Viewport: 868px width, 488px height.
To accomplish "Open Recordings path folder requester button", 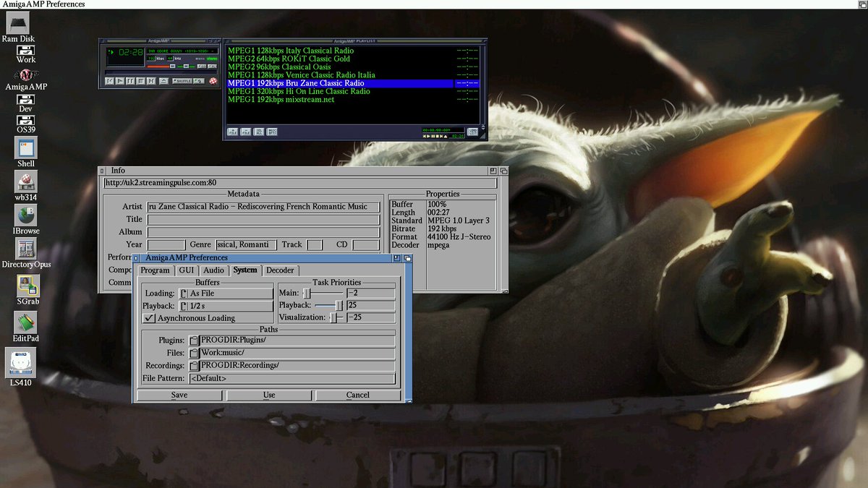I will (194, 366).
